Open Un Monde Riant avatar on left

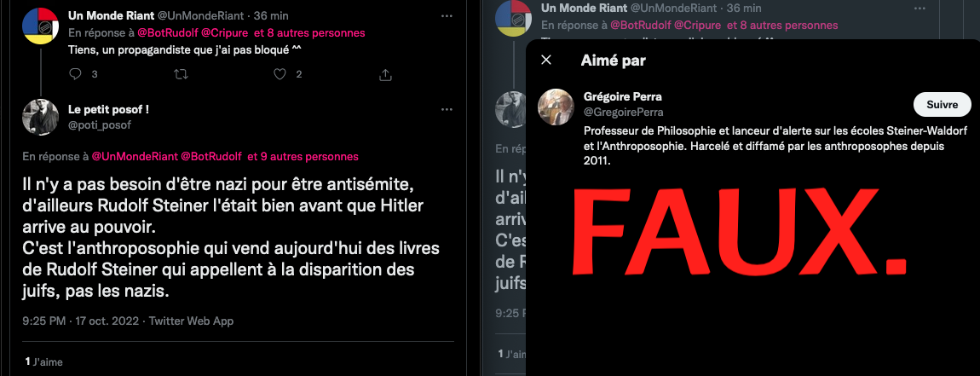pyautogui.click(x=41, y=26)
